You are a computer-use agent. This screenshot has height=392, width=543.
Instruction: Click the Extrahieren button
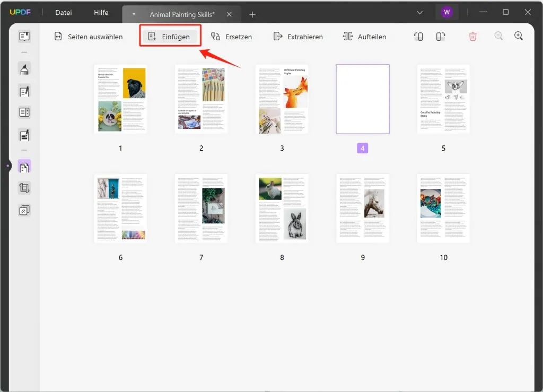(298, 37)
